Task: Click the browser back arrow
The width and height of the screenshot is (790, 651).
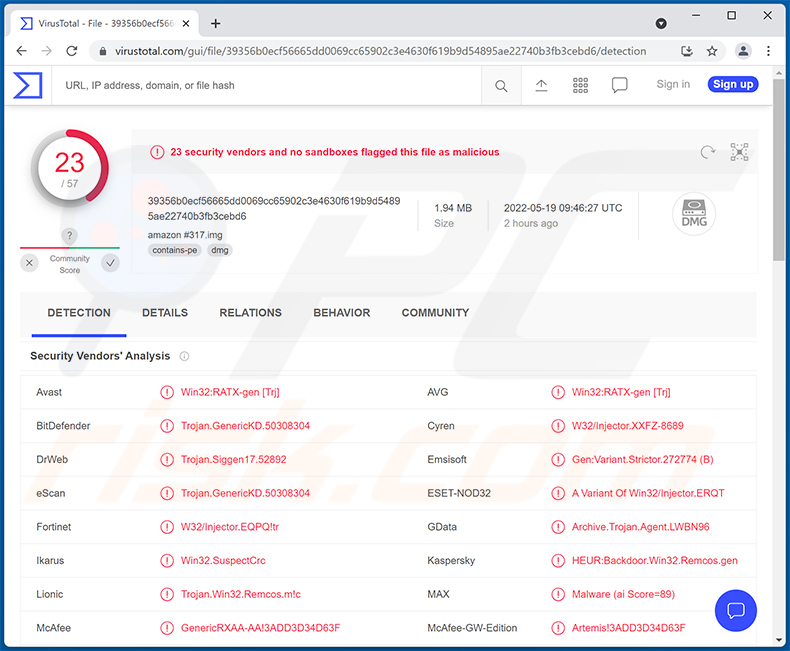Action: tap(22, 51)
